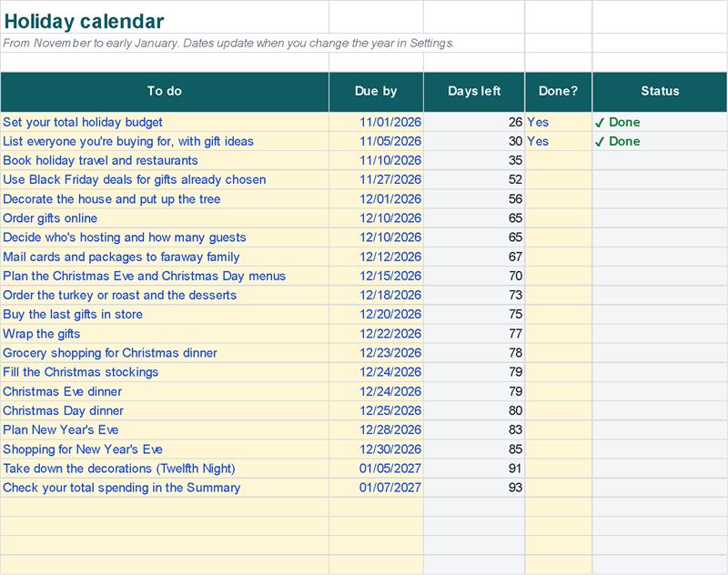Select the due date 11/10/2026
This screenshot has height=575, width=728.
click(x=377, y=160)
